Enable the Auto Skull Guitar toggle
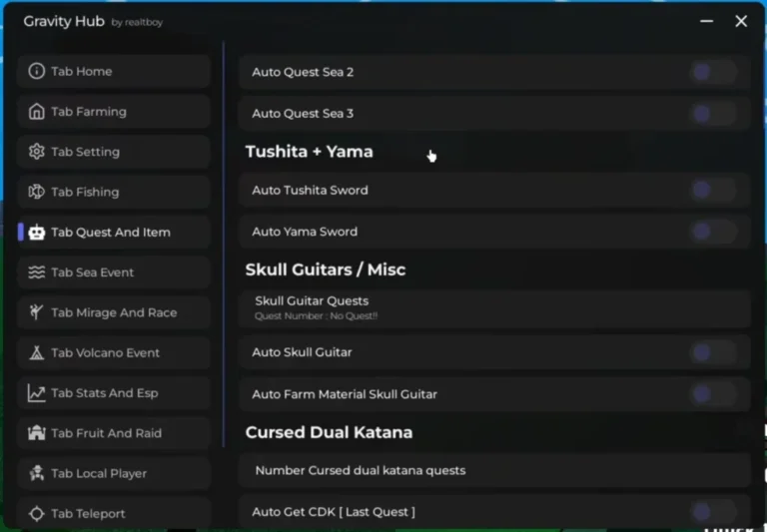Image resolution: width=767 pixels, height=532 pixels. [x=714, y=352]
